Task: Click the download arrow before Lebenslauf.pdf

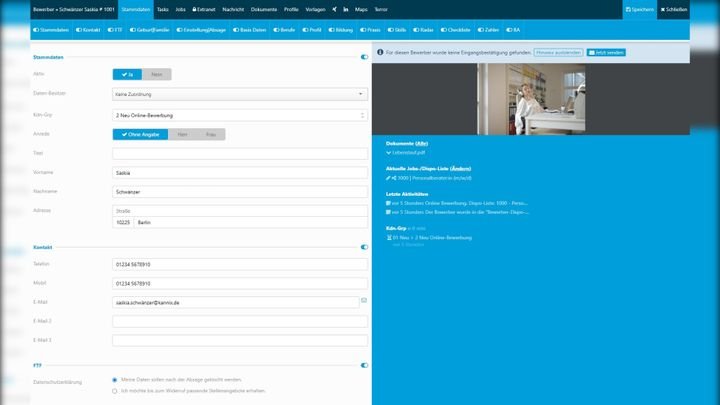Action: coord(388,152)
